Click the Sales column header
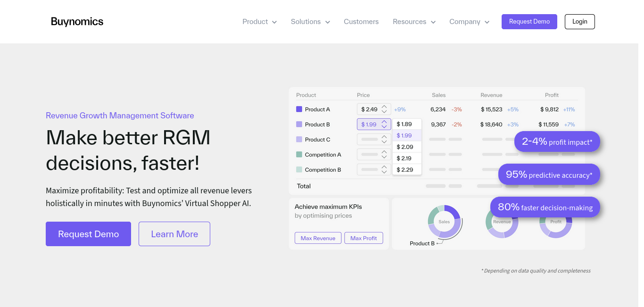Viewport: 644px width, 307px height. (438, 95)
